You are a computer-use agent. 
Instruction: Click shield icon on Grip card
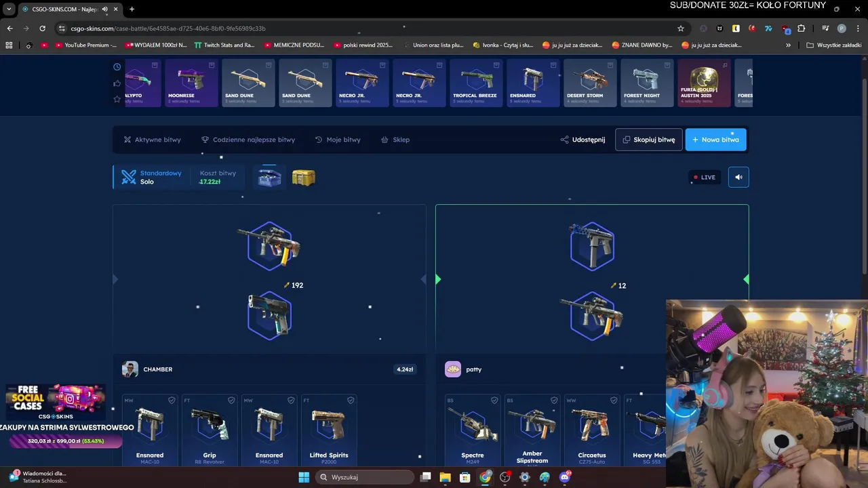(231, 401)
